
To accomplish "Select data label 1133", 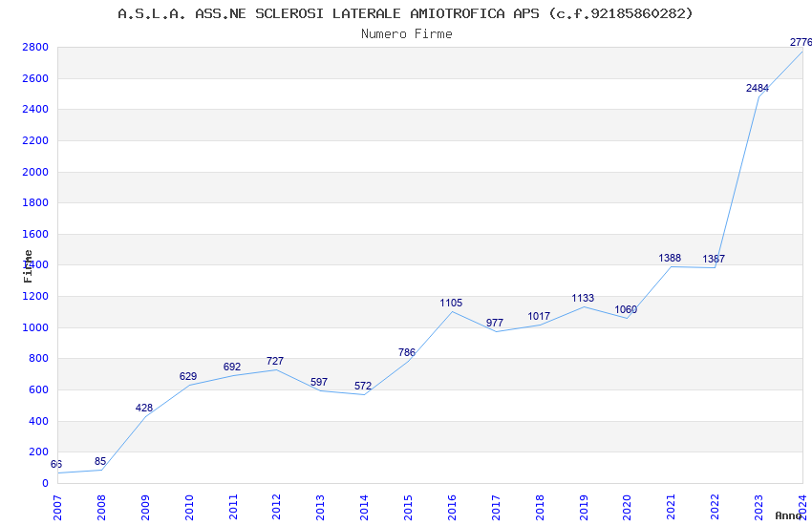I will click(x=583, y=298).
